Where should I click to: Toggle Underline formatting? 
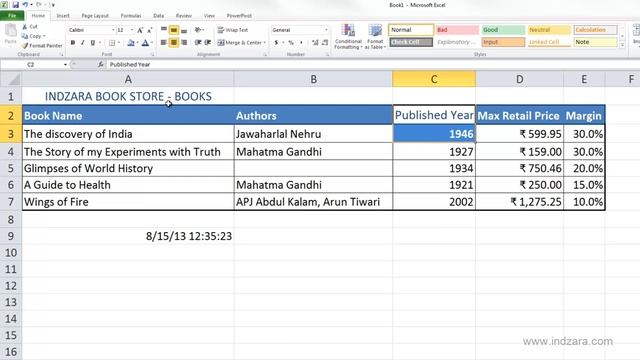tap(93, 42)
